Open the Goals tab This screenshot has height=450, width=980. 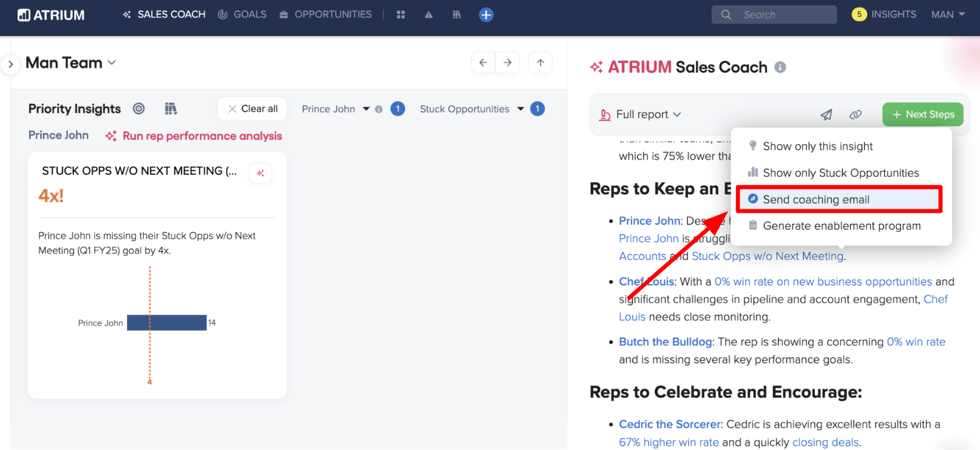[x=242, y=15]
